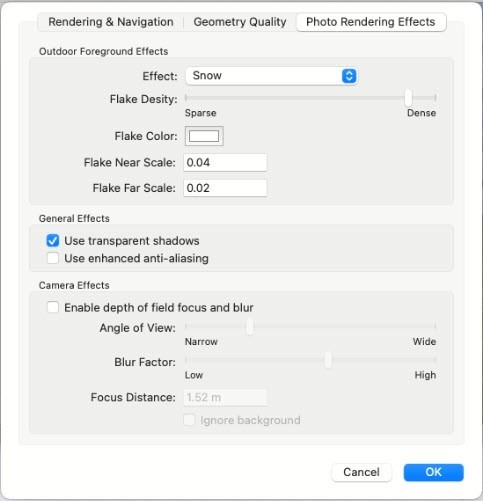Click the Focus Distance field
Screen dimensions: 483x501
point(225,397)
